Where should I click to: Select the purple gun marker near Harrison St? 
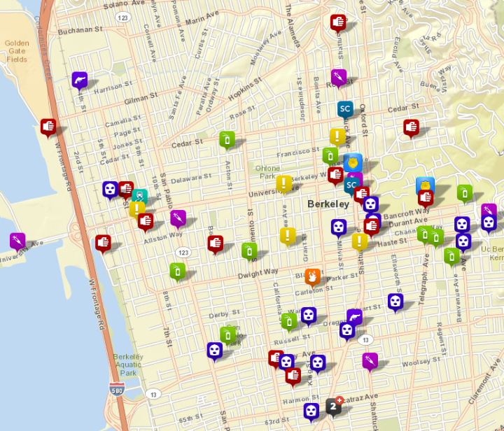80,80
